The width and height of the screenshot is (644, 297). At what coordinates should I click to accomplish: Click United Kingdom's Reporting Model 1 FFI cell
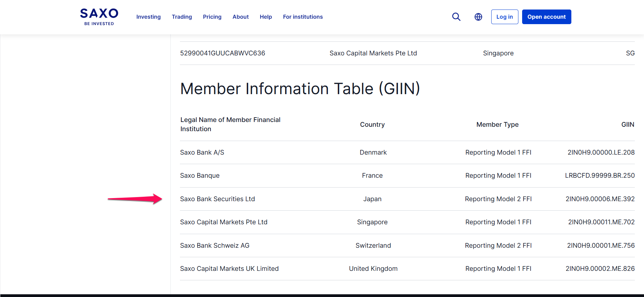coord(498,268)
